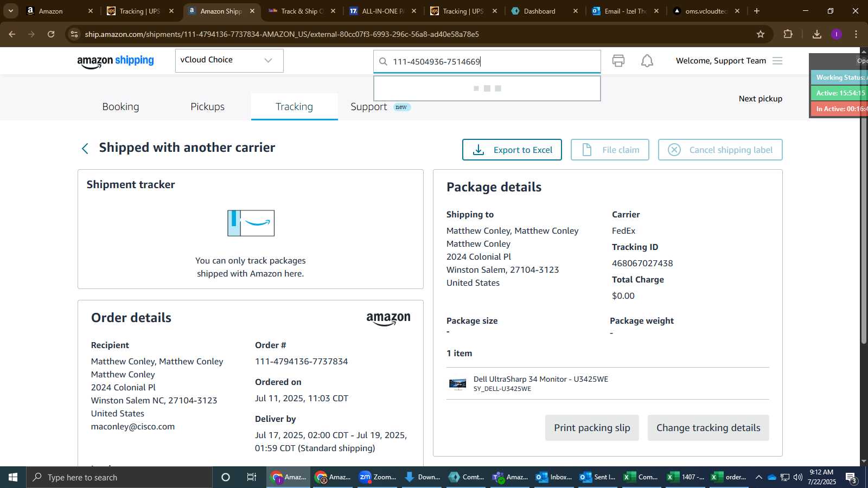The image size is (868, 488).
Task: Click the site information icon in address bar
Action: click(74, 34)
